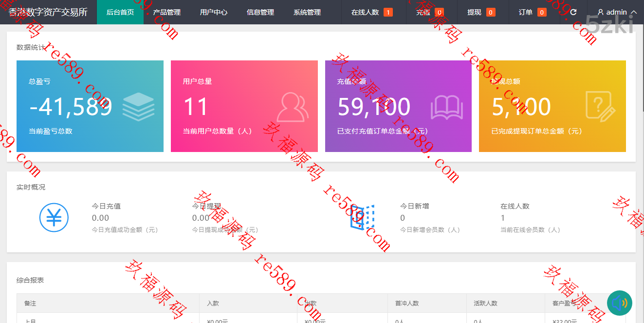Image resolution: width=644 pixels, height=323 pixels.
Task: Switch to the 后台首页 tab
Action: click(120, 12)
